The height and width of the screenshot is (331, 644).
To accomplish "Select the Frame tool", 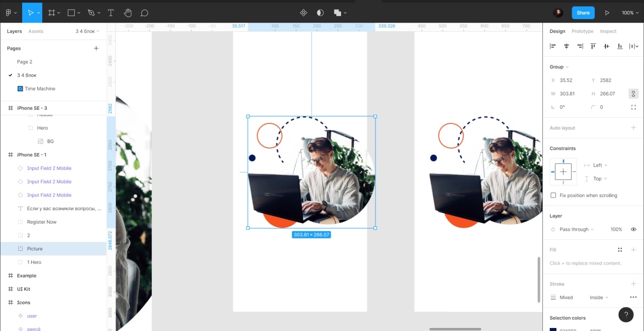I will click(x=51, y=13).
